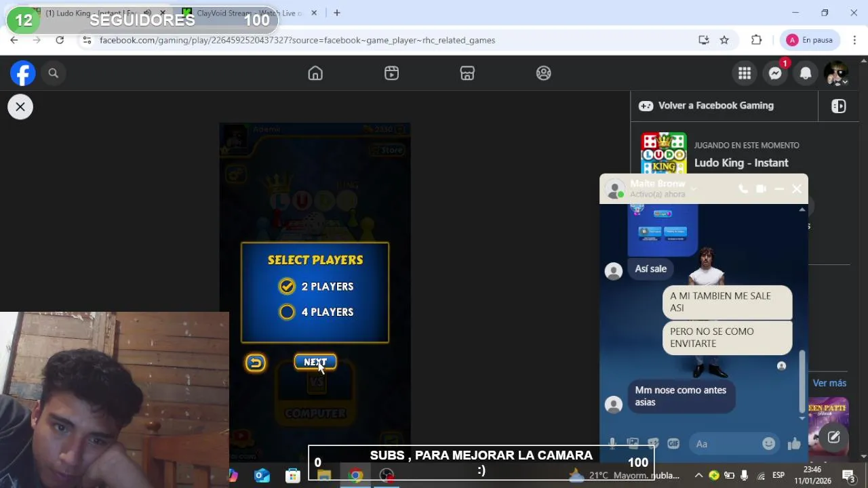
Task: Open the Ludo King - Instant title
Action: [741, 163]
